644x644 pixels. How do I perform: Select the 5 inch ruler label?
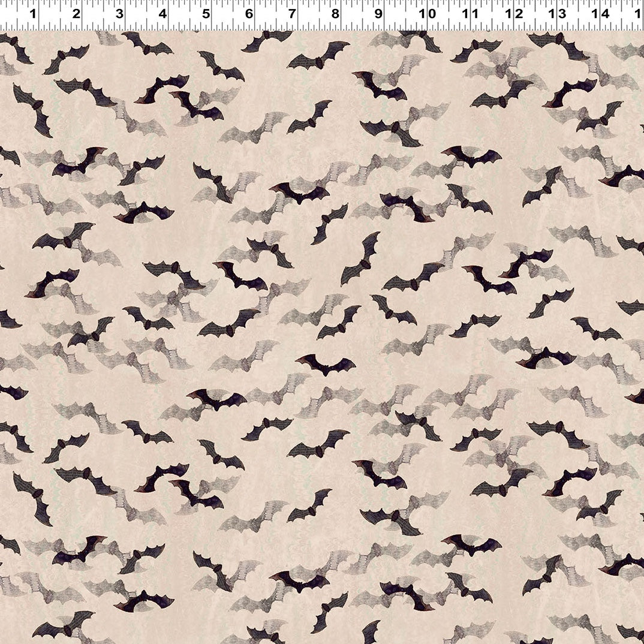206,13
